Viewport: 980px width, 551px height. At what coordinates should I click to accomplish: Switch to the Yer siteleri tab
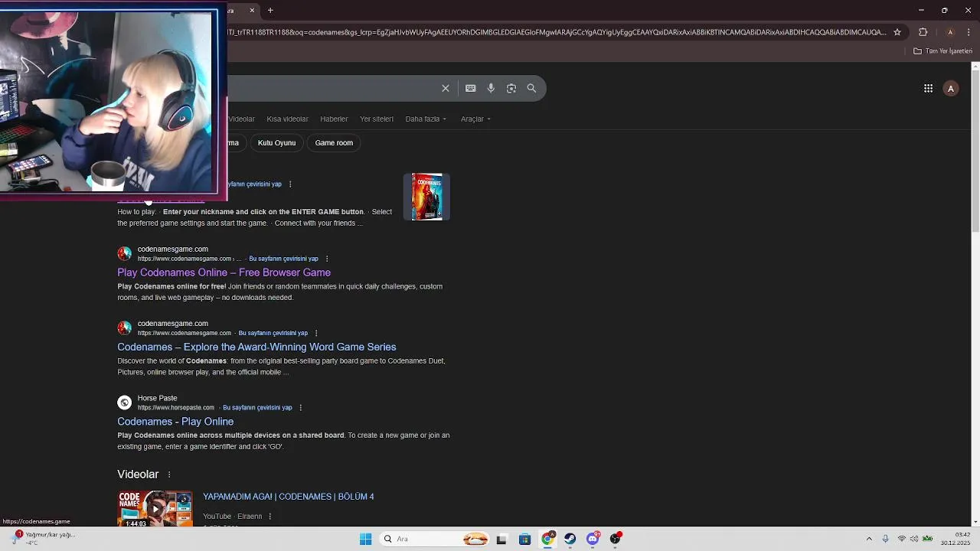pyautogui.click(x=377, y=119)
